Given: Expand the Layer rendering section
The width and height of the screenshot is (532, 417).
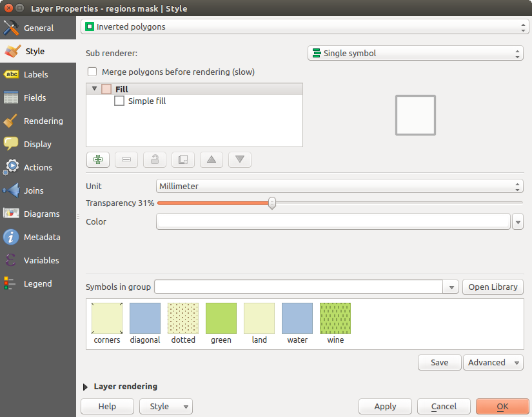Looking at the screenshot, I should [86, 387].
